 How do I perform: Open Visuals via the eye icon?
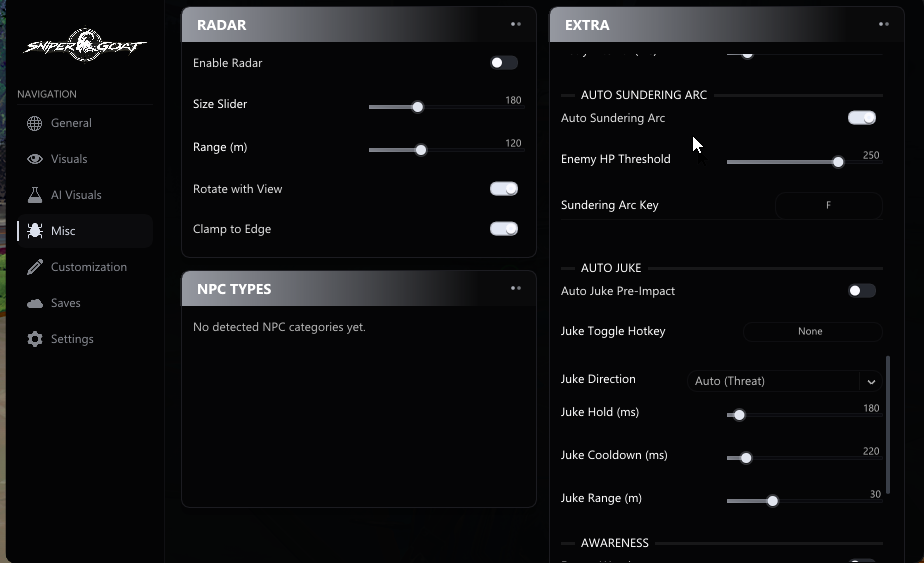tap(34, 159)
